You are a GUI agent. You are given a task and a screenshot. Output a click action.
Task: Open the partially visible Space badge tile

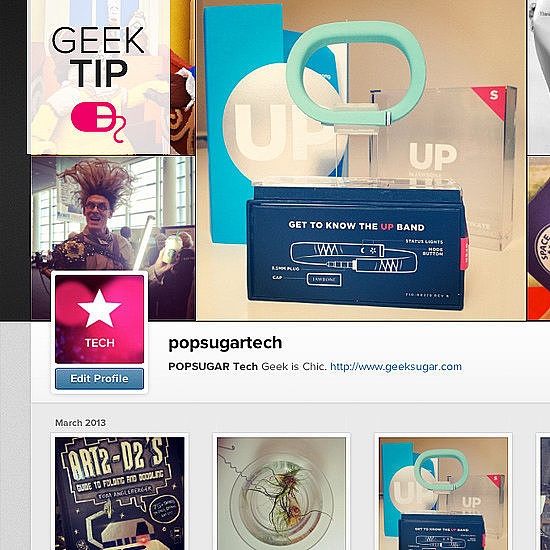coord(539,238)
